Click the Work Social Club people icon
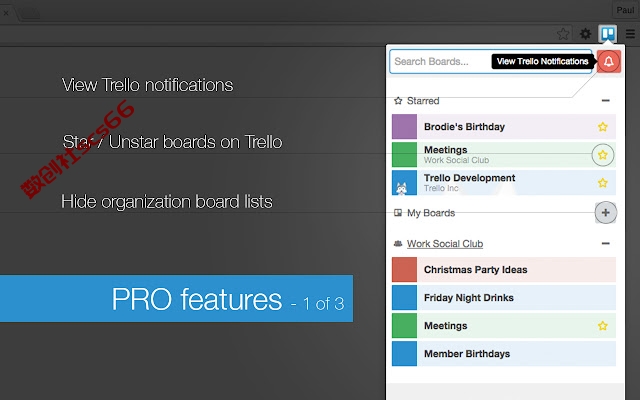 (398, 244)
